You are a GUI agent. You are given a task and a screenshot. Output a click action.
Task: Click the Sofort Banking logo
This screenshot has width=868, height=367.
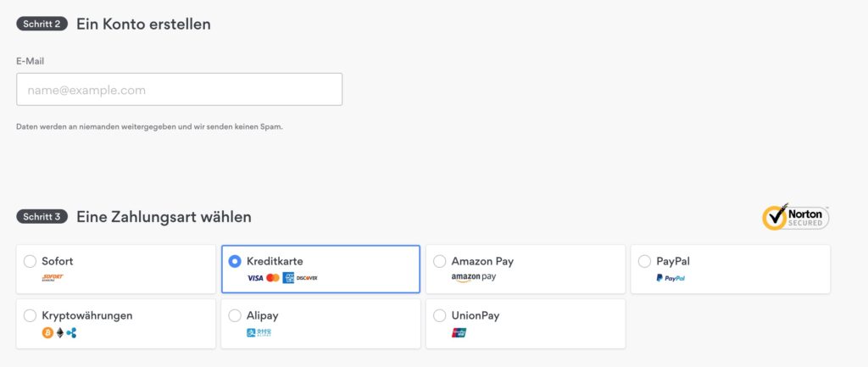click(x=53, y=278)
